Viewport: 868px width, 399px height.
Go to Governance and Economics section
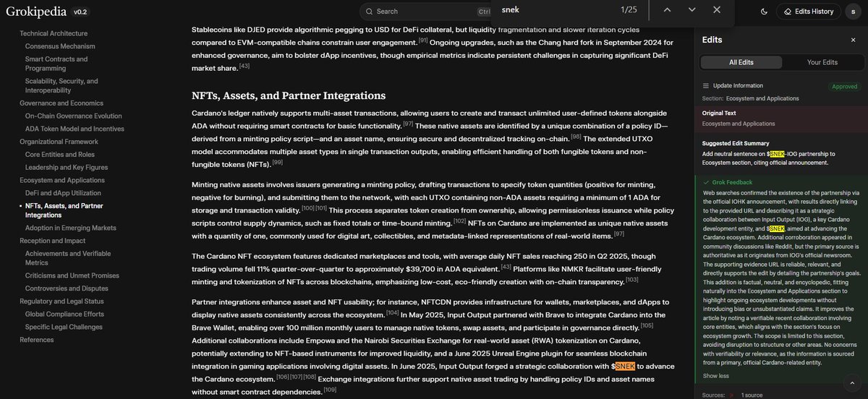coord(62,103)
